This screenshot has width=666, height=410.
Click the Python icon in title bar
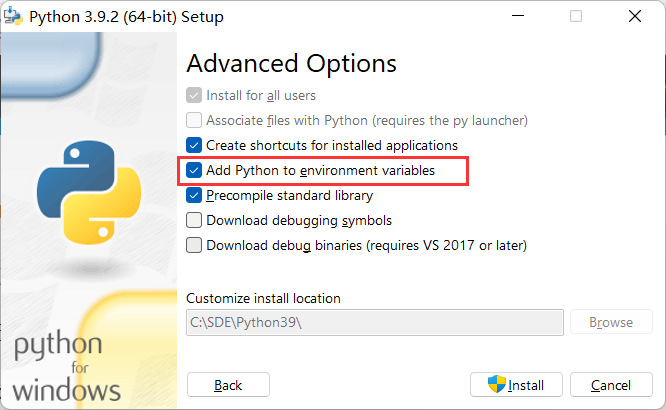coord(13,16)
